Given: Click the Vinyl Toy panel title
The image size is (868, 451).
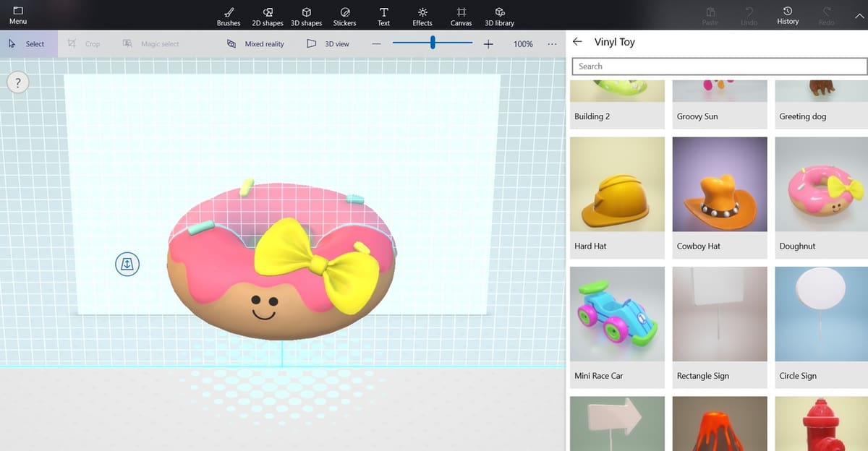Looking at the screenshot, I should click(x=614, y=42).
